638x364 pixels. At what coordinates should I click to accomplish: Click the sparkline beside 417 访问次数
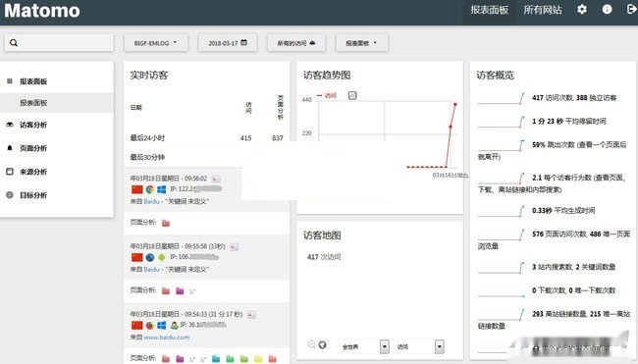[502, 98]
